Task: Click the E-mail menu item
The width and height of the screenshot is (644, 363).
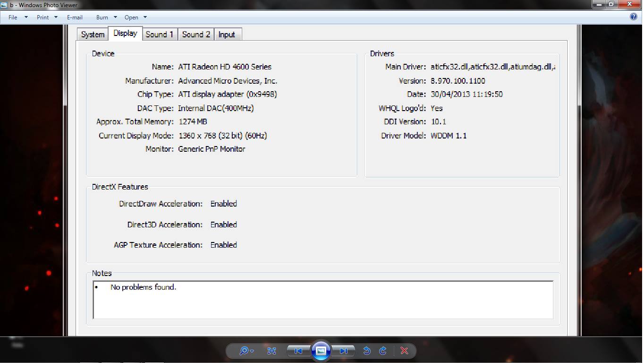Action: [75, 17]
